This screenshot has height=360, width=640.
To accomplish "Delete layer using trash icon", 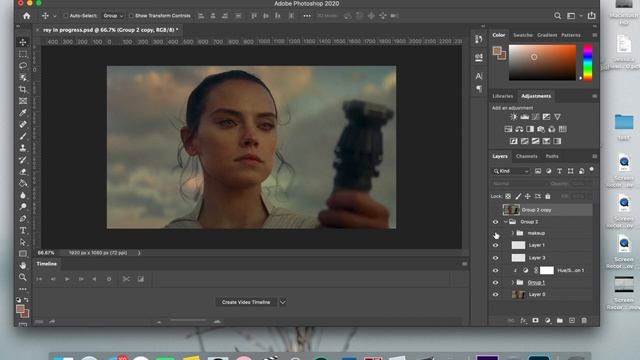I will (x=584, y=321).
